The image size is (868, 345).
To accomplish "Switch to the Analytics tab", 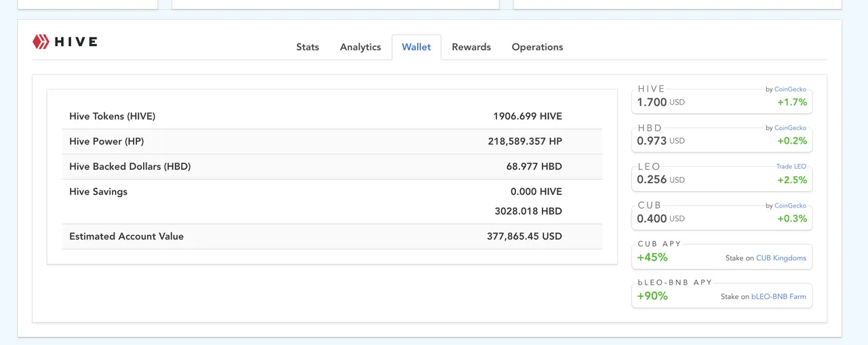I will [360, 47].
